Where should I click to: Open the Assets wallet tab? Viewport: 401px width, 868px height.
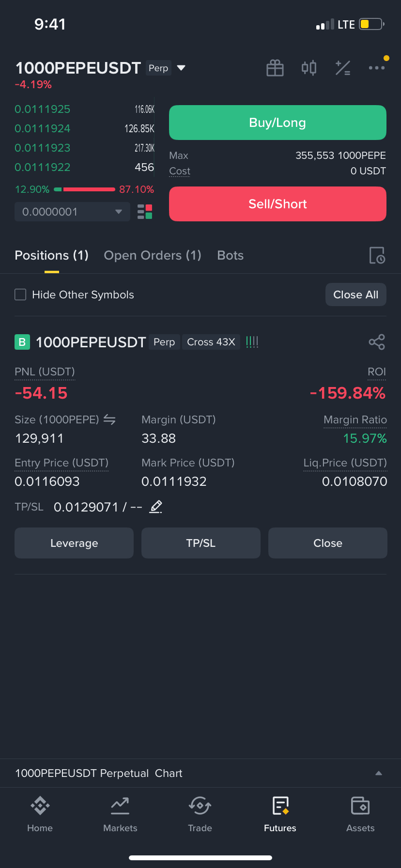pos(360,814)
